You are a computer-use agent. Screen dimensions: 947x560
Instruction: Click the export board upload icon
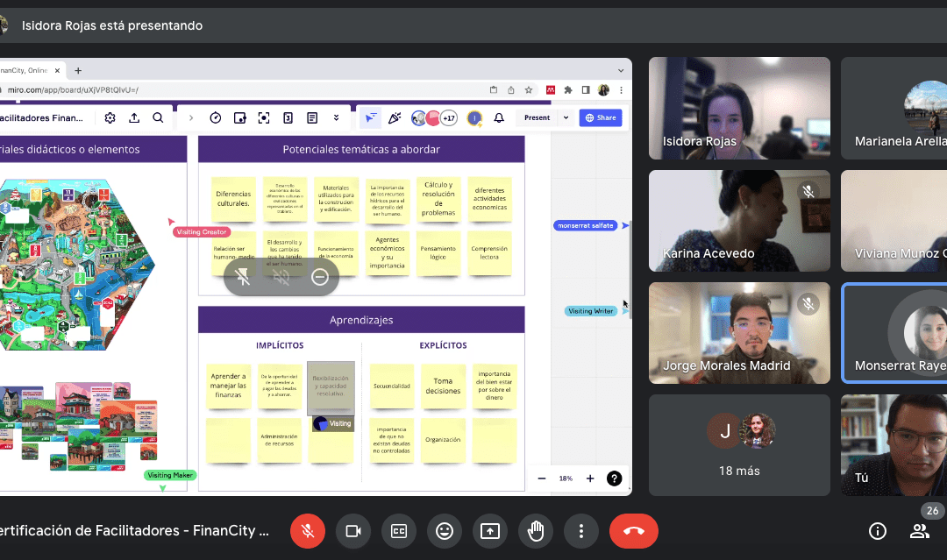coord(134,118)
